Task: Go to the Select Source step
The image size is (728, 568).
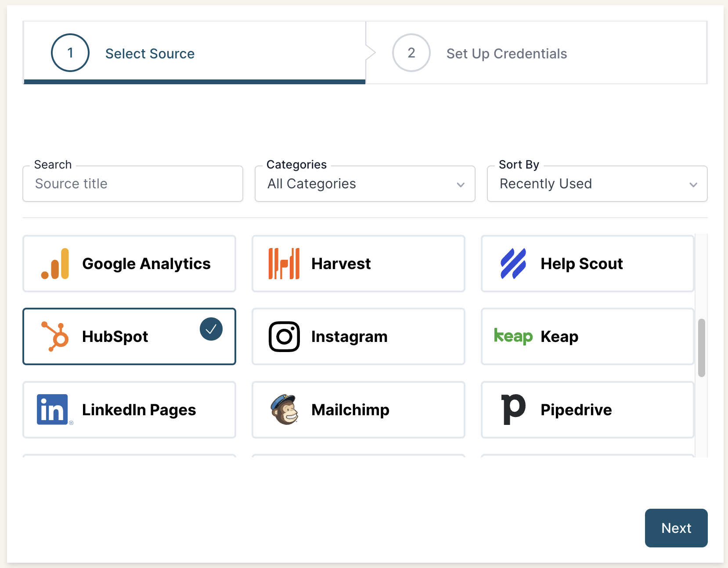Action: tap(150, 53)
